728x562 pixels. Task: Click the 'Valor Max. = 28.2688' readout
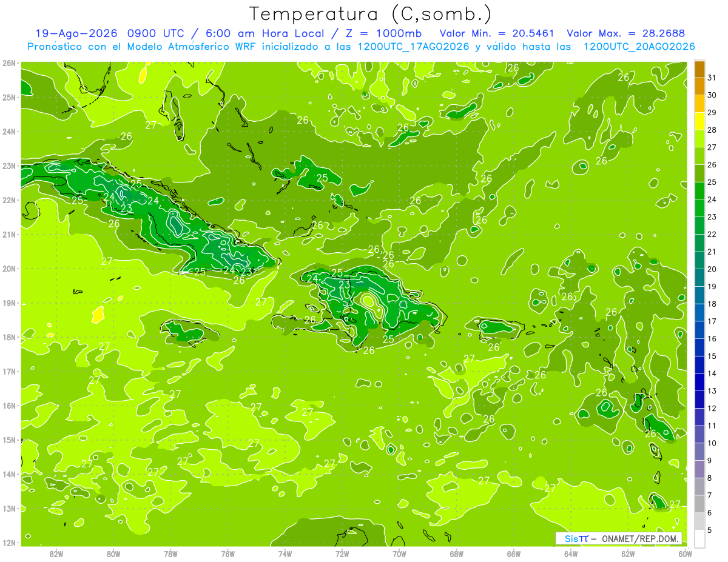[x=625, y=33]
